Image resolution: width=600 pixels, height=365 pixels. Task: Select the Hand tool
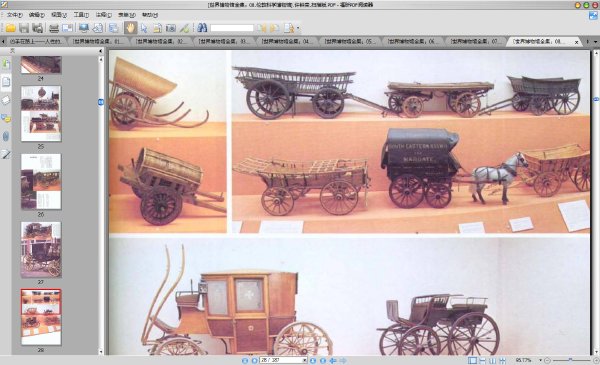coord(130,28)
